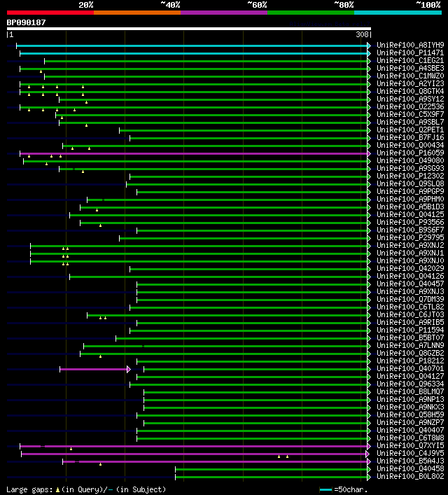The height and width of the screenshot is (495, 448).
Task: Open hit UniRef100_P11594
Action: point(410,330)
